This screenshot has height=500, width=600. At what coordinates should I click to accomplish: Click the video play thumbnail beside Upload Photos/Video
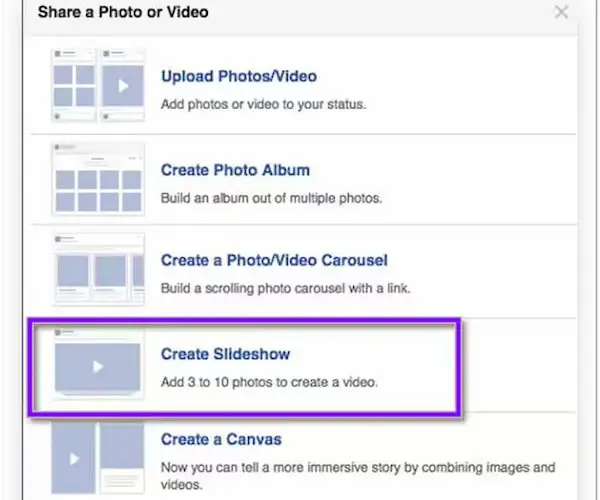pos(122,85)
